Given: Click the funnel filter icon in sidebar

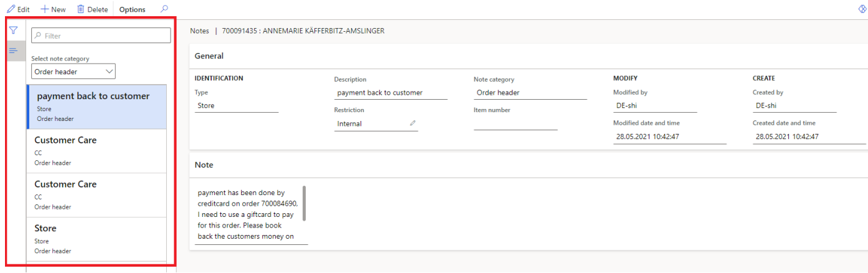Looking at the screenshot, I should [13, 31].
